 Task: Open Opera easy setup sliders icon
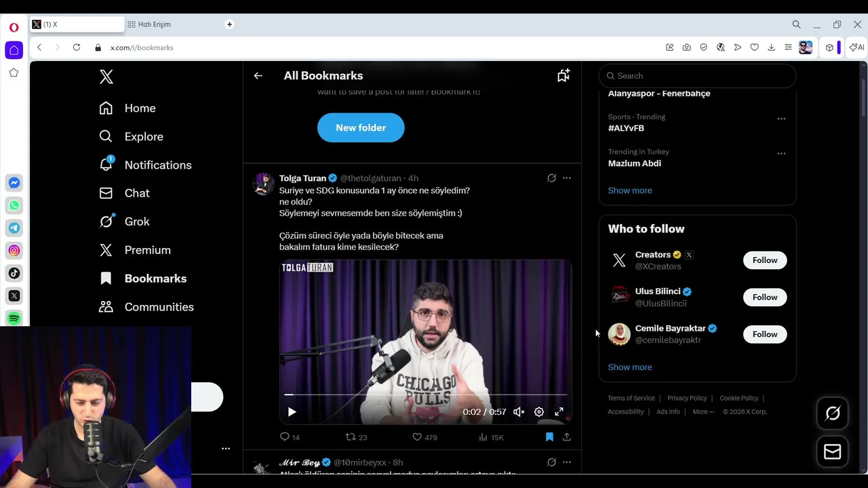click(788, 47)
